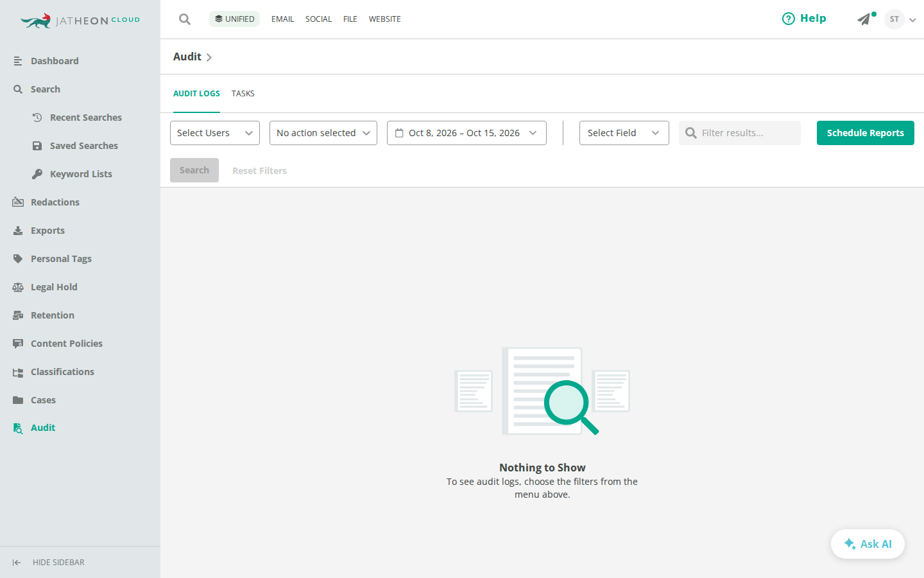Select the Email archive type

(282, 19)
